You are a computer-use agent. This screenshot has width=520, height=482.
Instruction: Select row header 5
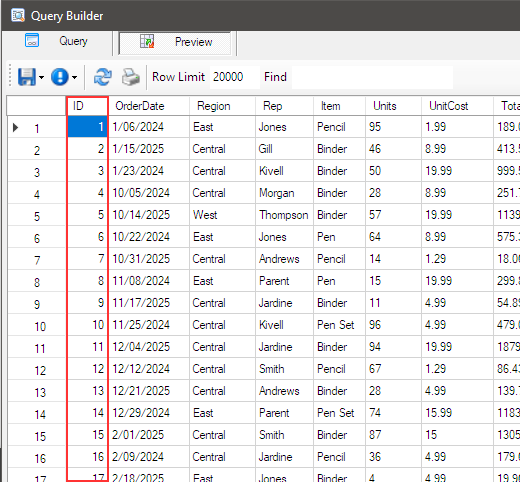(36, 215)
